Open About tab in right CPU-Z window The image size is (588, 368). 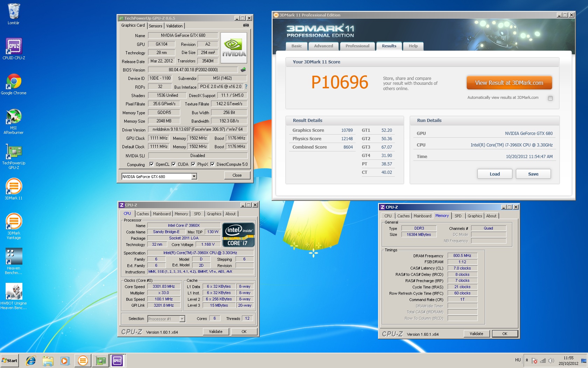491,216
